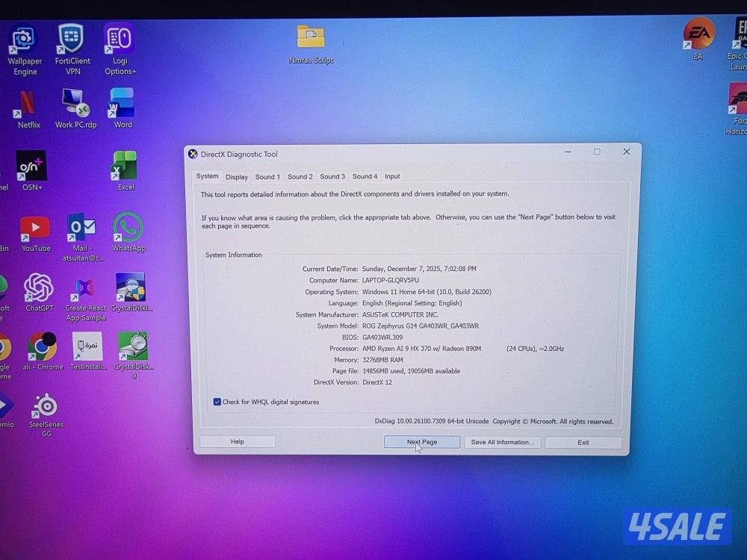Screen dimensions: 747x560
Task: Select the Nmraa Script folder
Action: point(311,37)
